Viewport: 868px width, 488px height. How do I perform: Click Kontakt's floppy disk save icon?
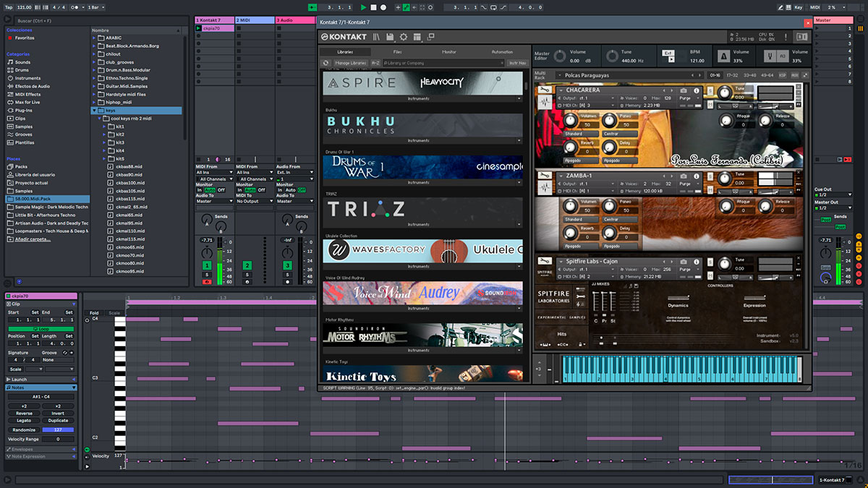click(x=390, y=36)
